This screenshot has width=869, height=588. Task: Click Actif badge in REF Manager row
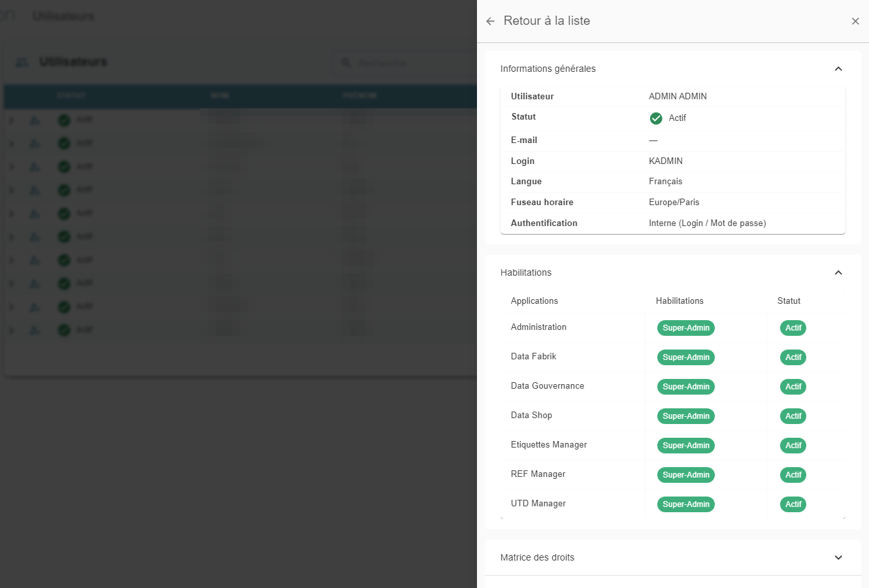coord(793,475)
